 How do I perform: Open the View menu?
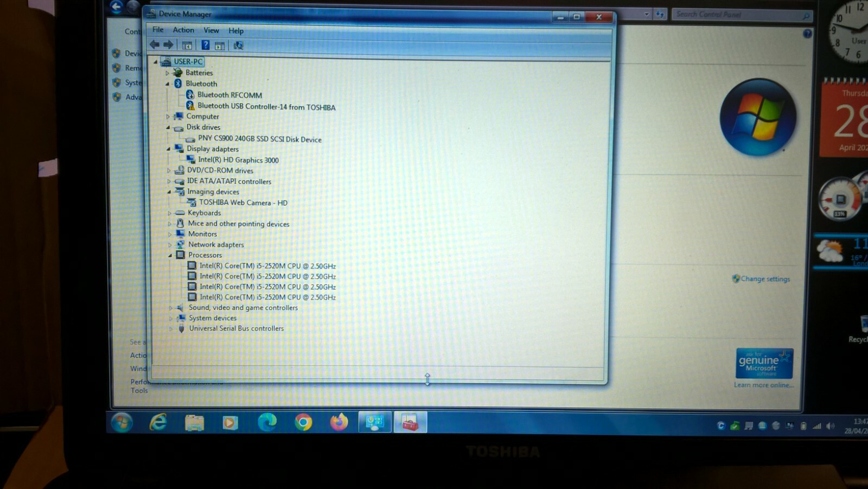pyautogui.click(x=211, y=30)
